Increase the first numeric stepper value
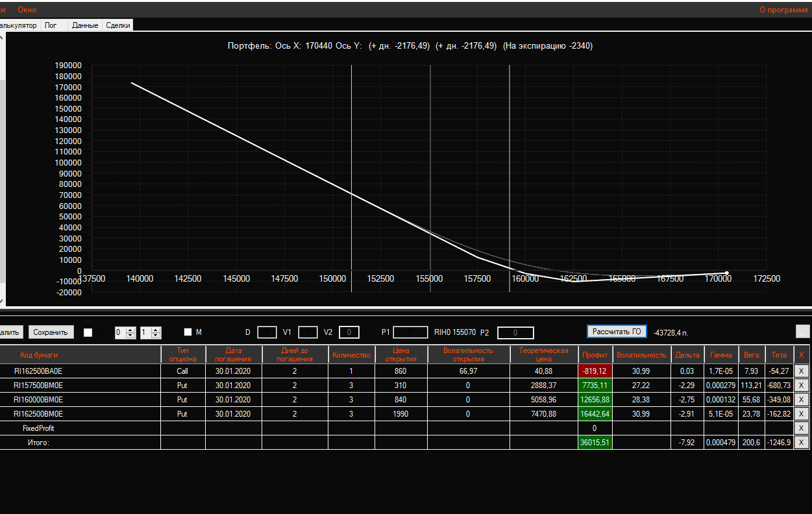The height and width of the screenshot is (514, 812). coord(130,330)
